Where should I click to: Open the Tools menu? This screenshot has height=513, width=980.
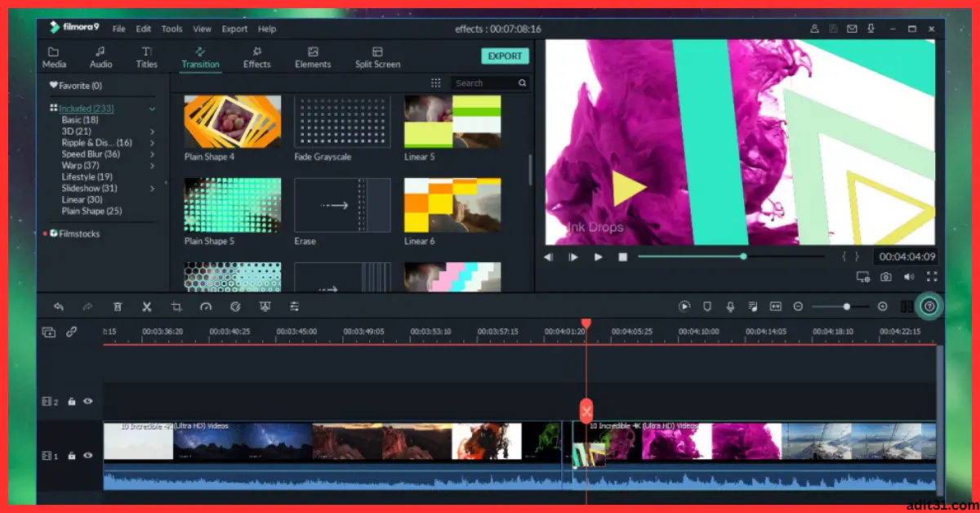point(171,29)
